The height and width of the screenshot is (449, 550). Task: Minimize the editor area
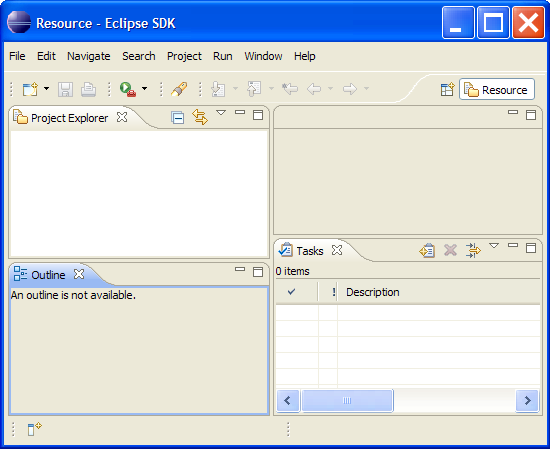point(513,112)
